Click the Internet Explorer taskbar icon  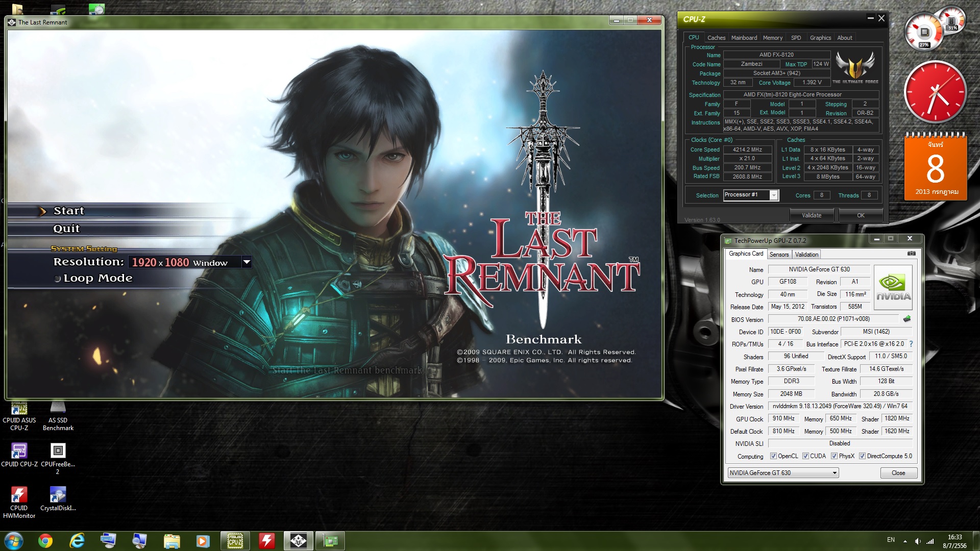pos(77,541)
